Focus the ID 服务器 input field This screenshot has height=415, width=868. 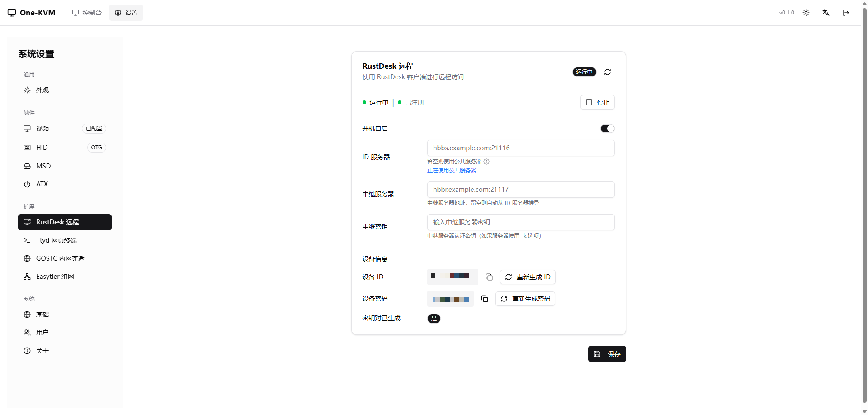(520, 148)
